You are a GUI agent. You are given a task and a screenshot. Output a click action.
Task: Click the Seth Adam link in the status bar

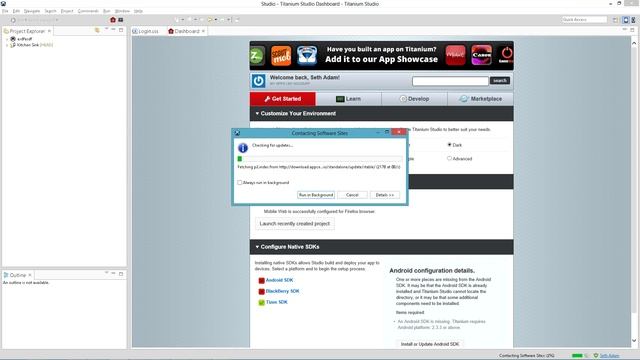click(609, 356)
